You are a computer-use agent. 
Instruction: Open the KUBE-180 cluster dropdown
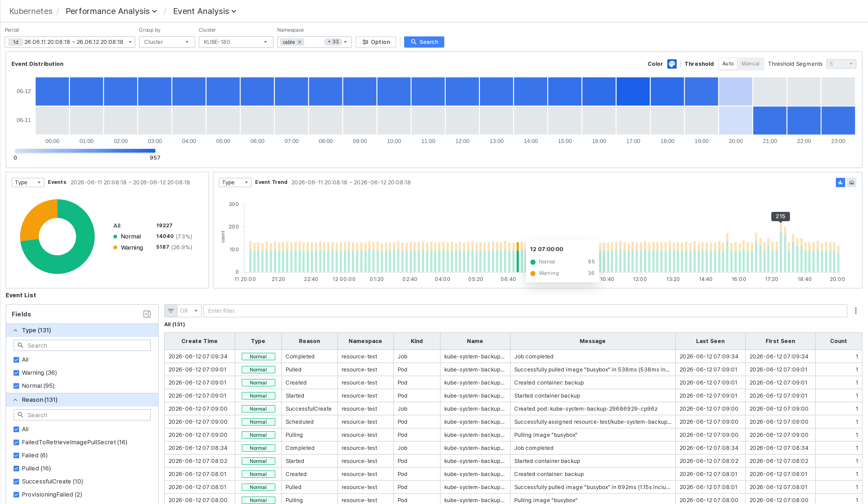pos(236,42)
